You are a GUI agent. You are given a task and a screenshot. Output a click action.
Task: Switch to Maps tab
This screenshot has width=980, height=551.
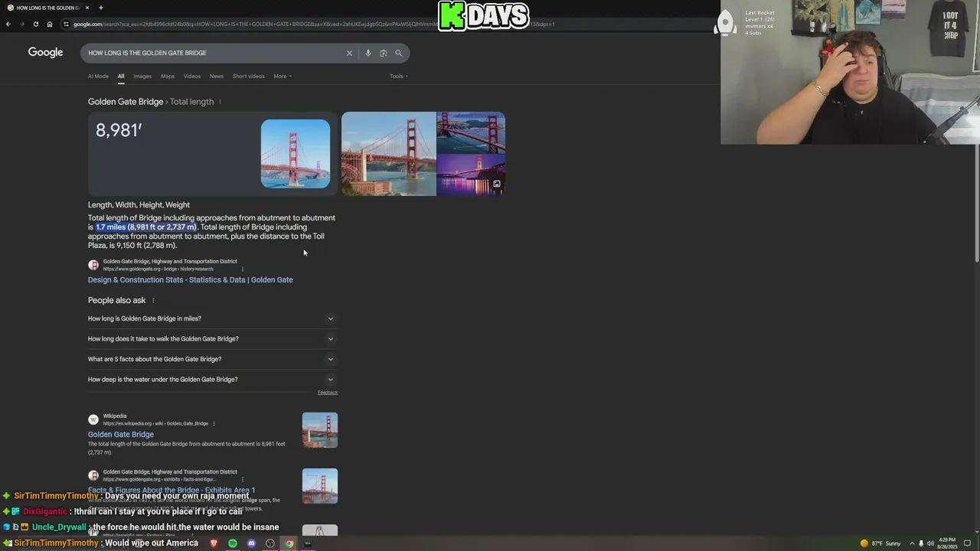pyautogui.click(x=168, y=77)
